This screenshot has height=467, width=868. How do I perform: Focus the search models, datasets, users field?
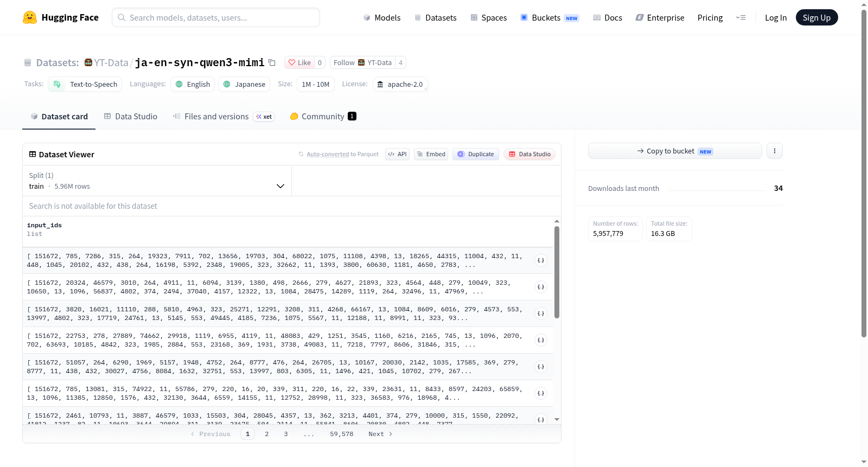click(216, 17)
